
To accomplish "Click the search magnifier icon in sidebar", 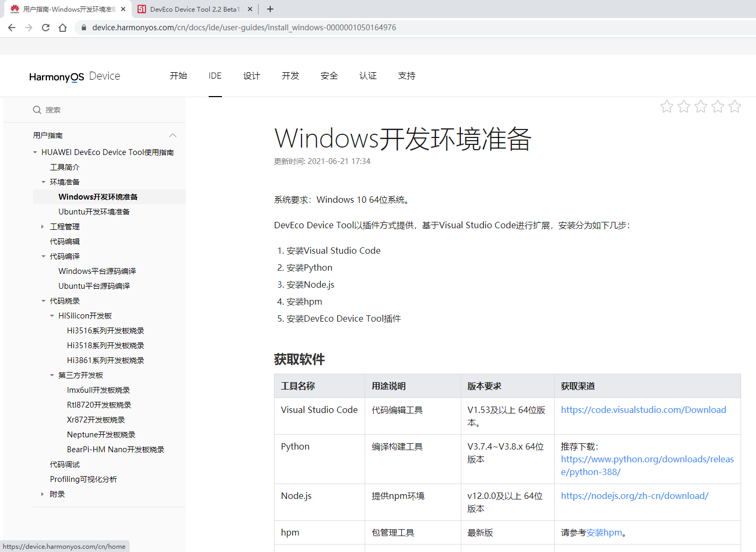I will [x=37, y=110].
